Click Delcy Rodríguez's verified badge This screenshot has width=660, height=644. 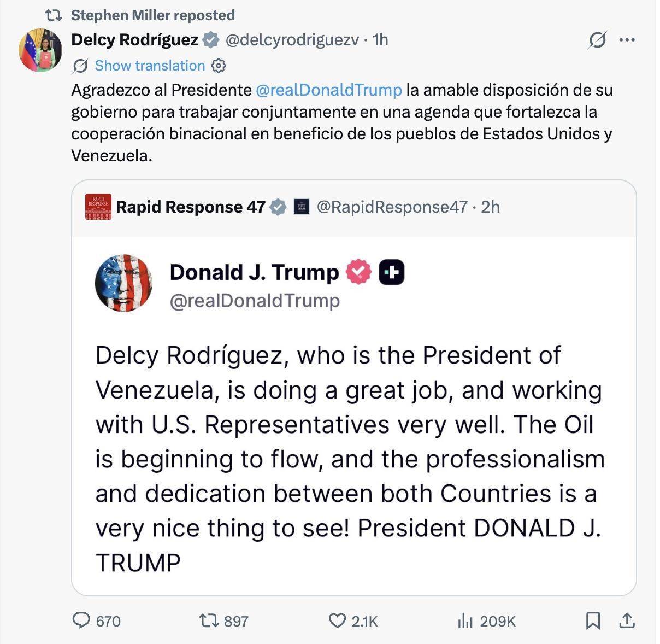click(210, 39)
